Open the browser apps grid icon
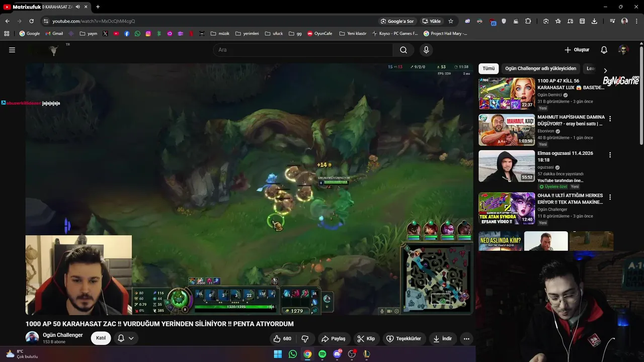The width and height of the screenshot is (644, 362). click(x=7, y=34)
